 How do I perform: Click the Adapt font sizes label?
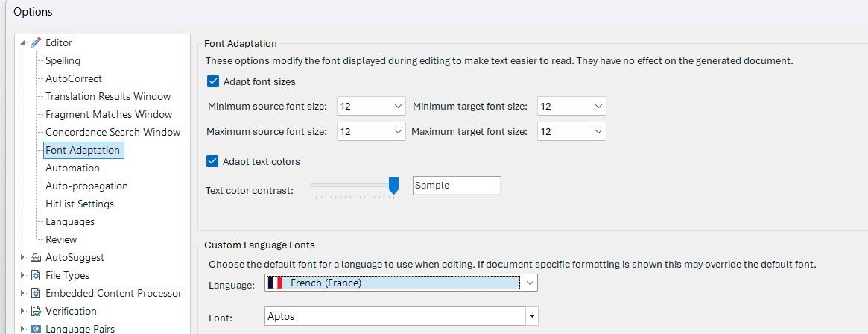(x=259, y=82)
